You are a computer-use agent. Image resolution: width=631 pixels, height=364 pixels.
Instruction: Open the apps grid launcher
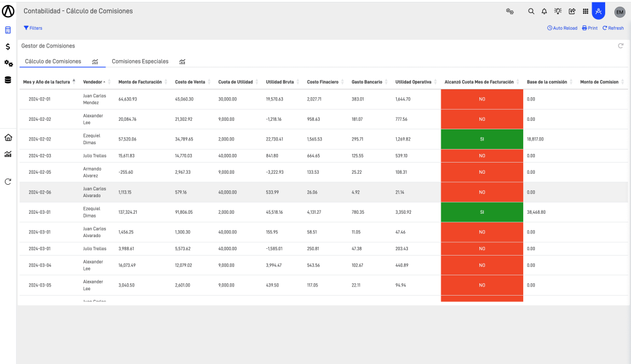[x=585, y=11]
